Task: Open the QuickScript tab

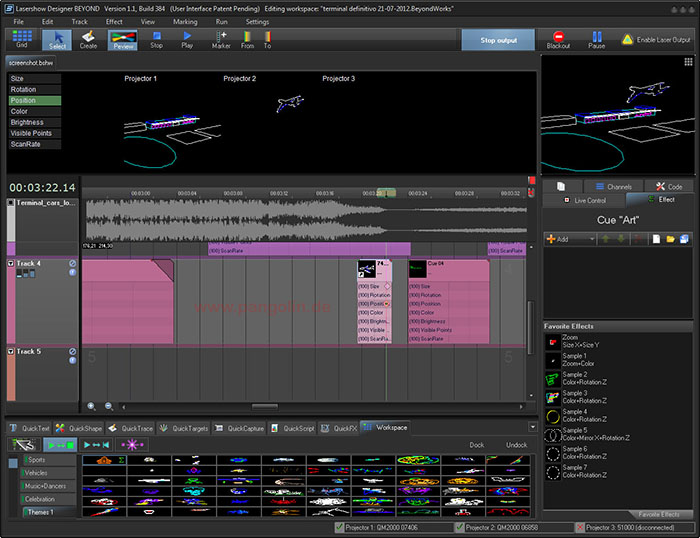Action: 292,428
